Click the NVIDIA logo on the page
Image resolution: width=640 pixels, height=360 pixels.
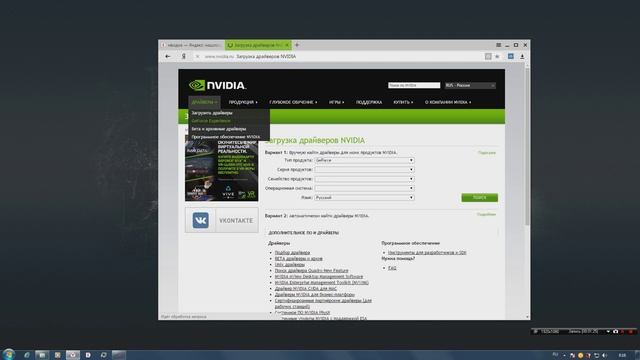(217, 85)
